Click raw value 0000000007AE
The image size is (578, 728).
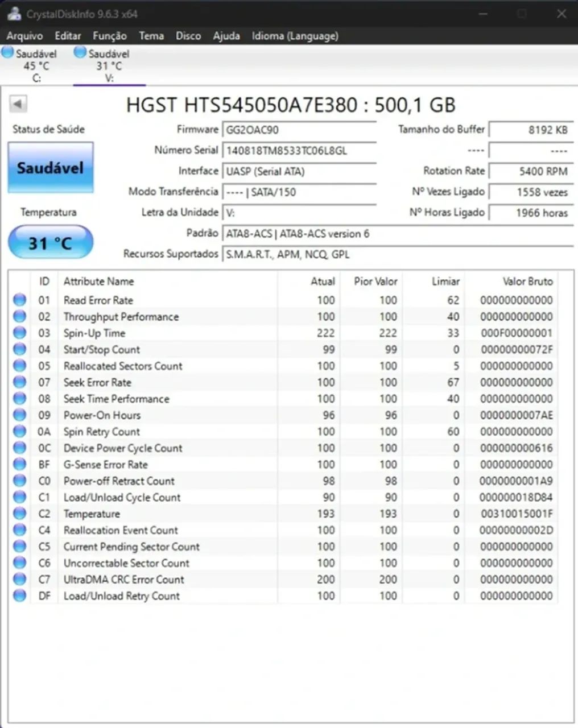click(x=517, y=415)
